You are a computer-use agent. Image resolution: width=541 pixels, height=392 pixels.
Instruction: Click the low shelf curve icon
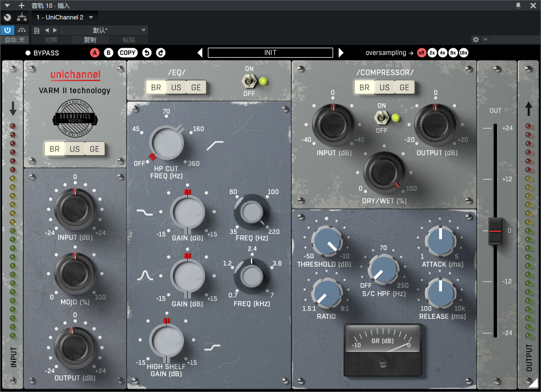click(x=145, y=212)
